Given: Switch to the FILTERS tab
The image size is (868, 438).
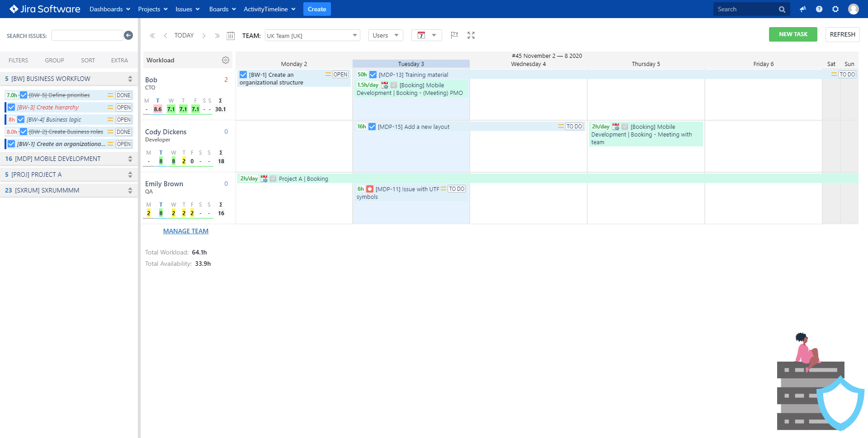Looking at the screenshot, I should point(18,60).
